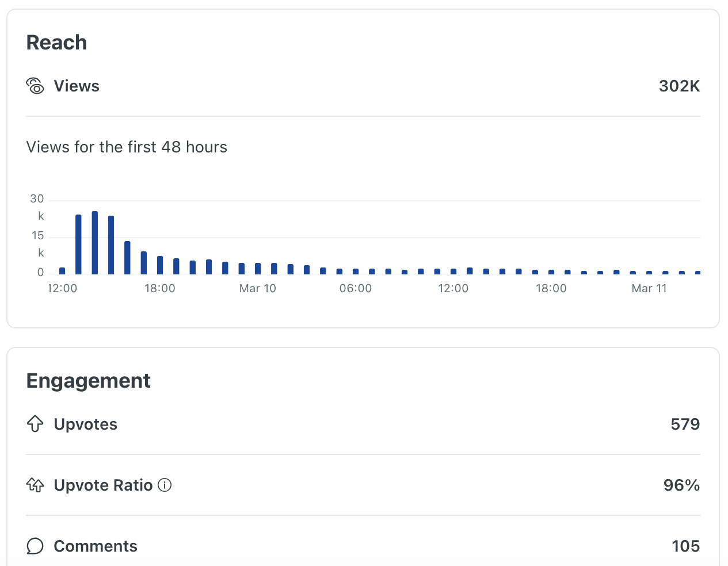The width and height of the screenshot is (728, 566).
Task: Click the 105 comments count
Action: tap(685, 546)
